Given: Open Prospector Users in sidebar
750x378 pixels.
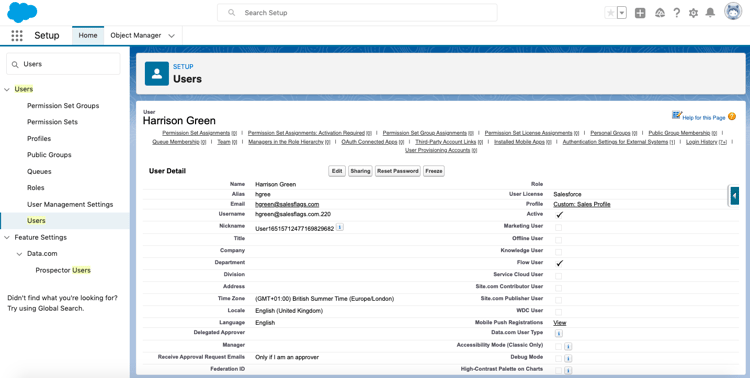Looking at the screenshot, I should tap(63, 270).
